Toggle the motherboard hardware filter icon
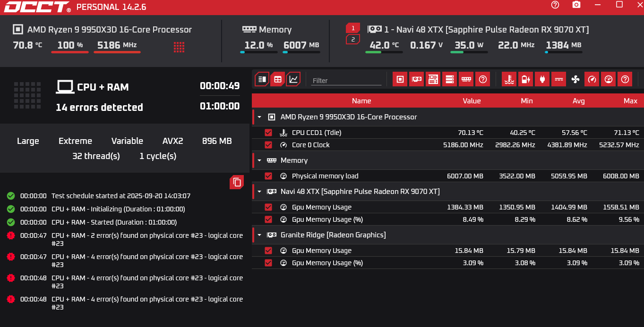Image resolution: width=644 pixels, height=327 pixels. (x=433, y=79)
